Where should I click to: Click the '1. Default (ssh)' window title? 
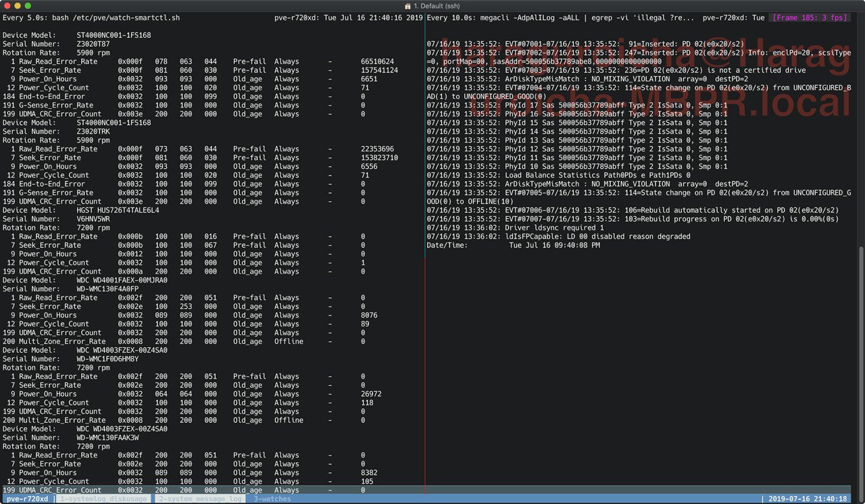tap(437, 5)
